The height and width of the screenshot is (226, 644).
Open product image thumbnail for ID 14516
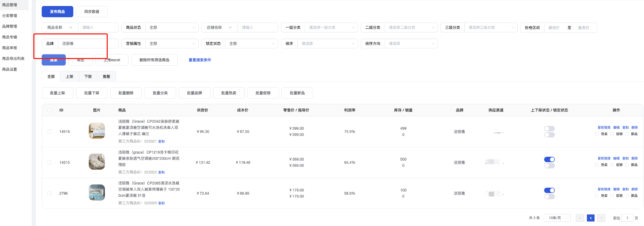pyautogui.click(x=97, y=131)
